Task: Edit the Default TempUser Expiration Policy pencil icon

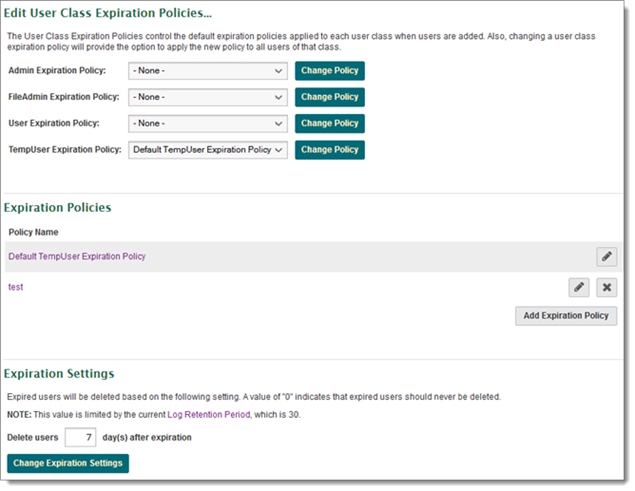Action: [x=606, y=257]
